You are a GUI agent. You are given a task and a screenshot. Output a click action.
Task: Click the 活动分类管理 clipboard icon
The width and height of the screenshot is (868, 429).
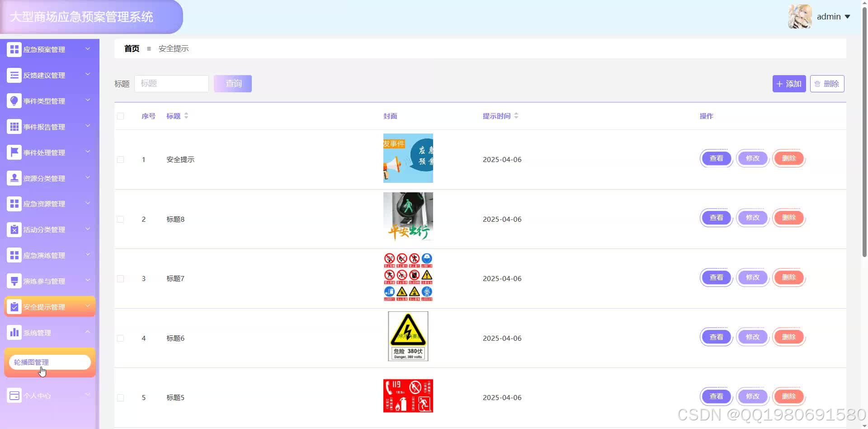click(14, 229)
